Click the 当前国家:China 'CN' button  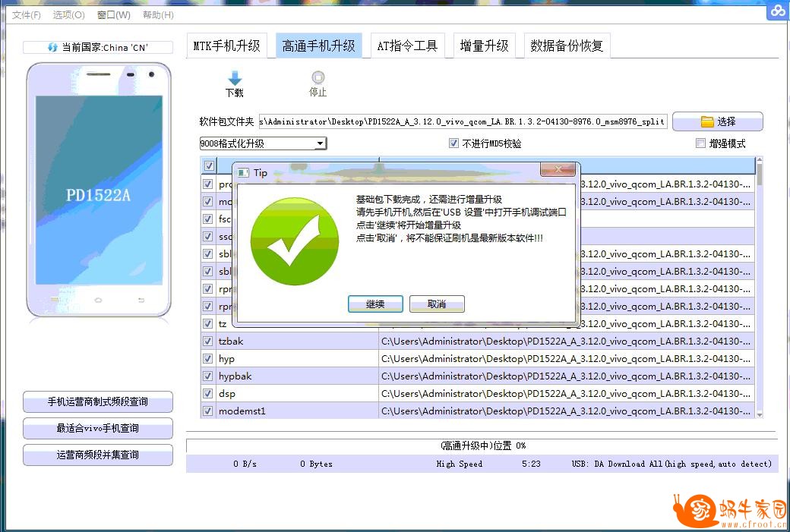click(x=98, y=47)
